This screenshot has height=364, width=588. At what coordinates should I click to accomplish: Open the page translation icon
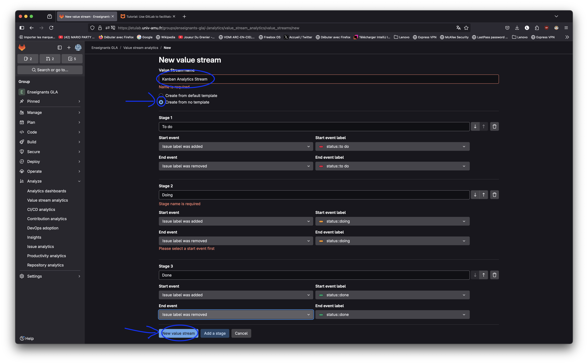pos(458,28)
